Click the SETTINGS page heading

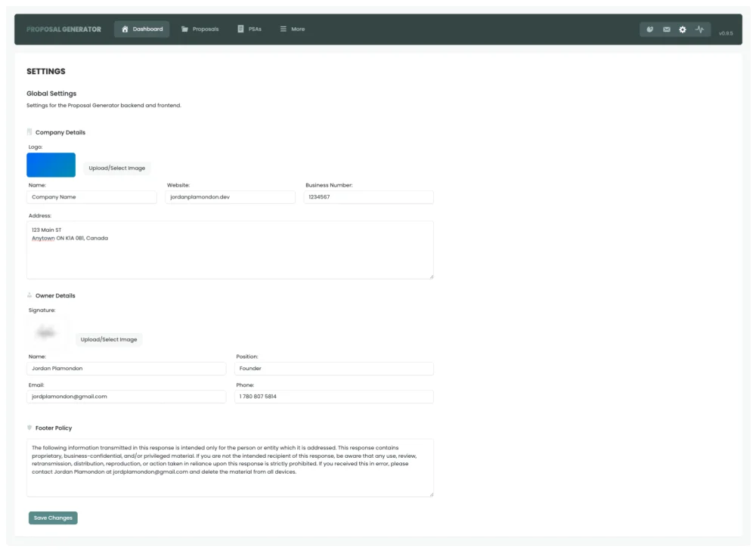click(x=46, y=71)
